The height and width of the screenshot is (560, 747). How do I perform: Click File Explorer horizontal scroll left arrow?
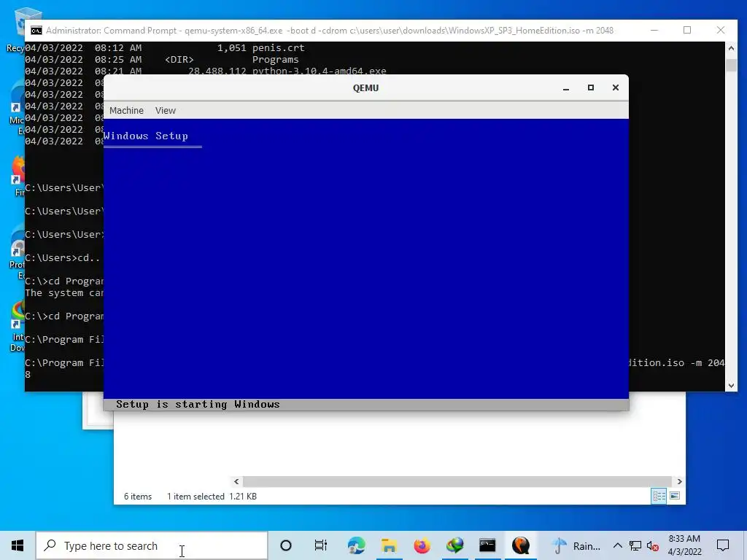pos(237,481)
